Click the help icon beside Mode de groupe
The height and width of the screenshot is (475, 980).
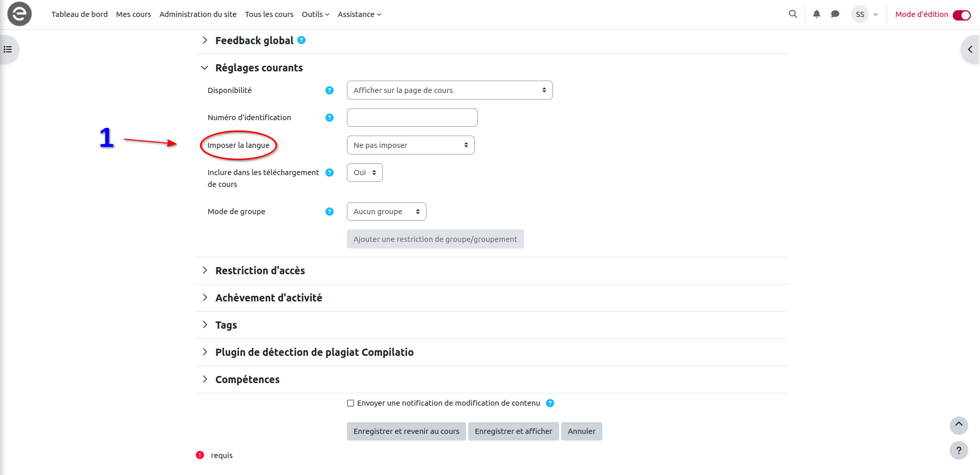pos(329,212)
